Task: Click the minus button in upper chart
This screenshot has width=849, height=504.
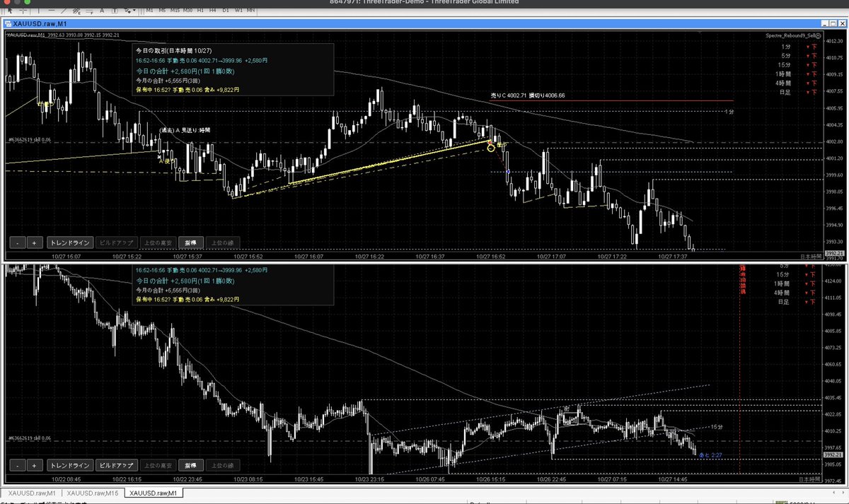Action: [17, 242]
